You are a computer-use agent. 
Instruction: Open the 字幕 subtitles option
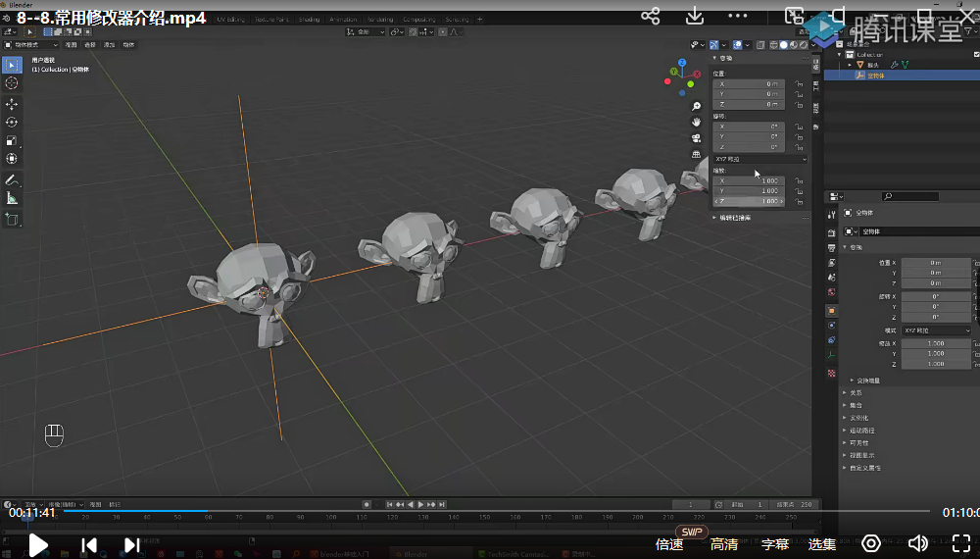point(775,544)
